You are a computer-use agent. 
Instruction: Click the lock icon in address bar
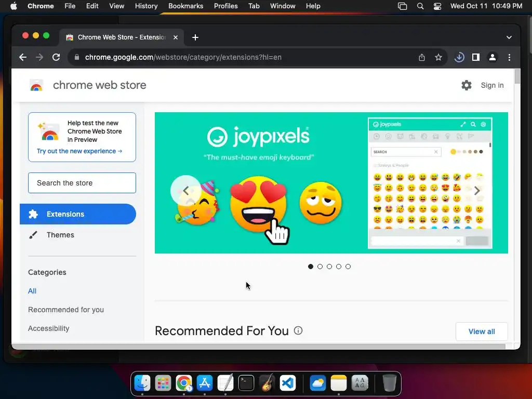coord(77,57)
